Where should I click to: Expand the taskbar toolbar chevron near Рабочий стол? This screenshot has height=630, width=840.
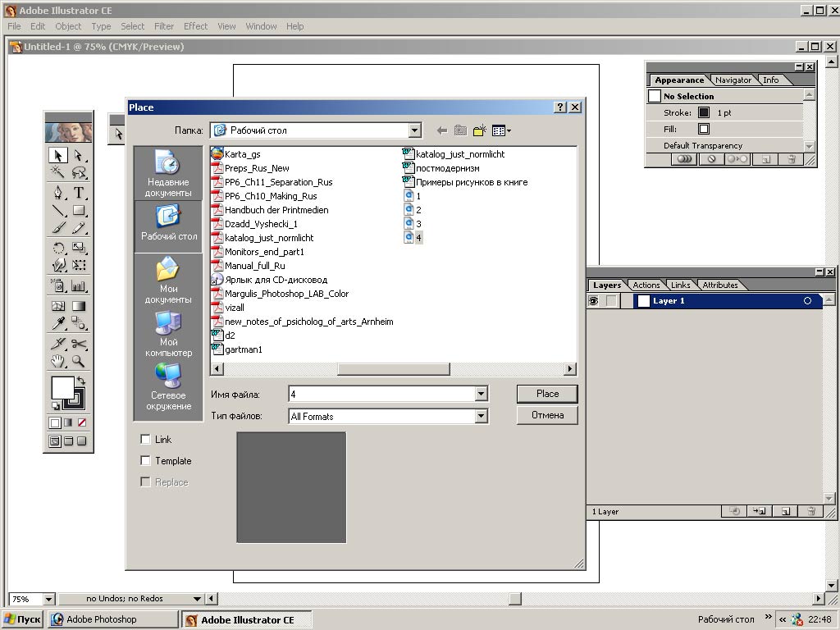(769, 617)
